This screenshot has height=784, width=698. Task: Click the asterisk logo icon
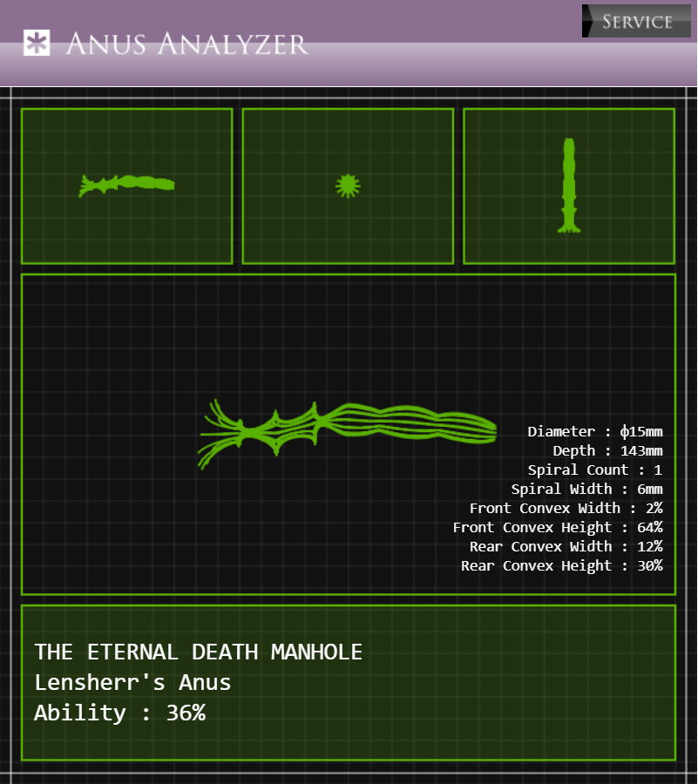pos(37,43)
